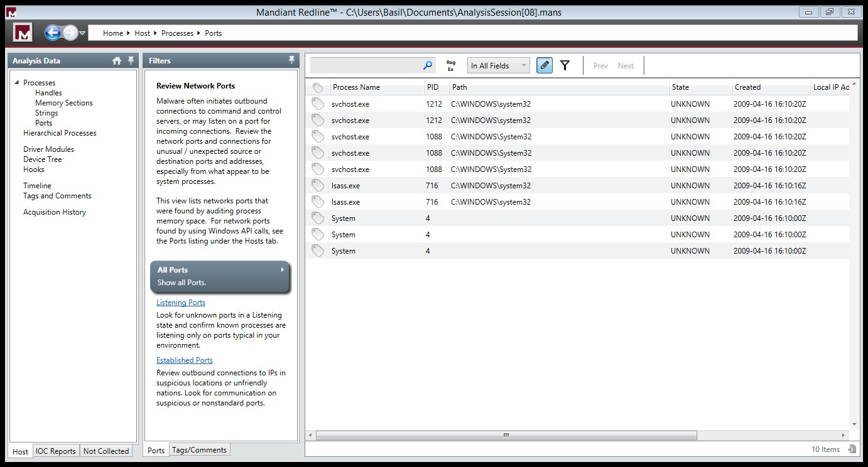The image size is (868, 467).
Task: Sort by the PID column header
Action: click(437, 87)
